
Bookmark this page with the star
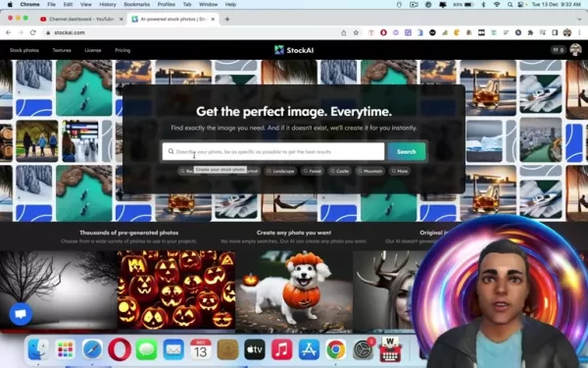tap(356, 32)
